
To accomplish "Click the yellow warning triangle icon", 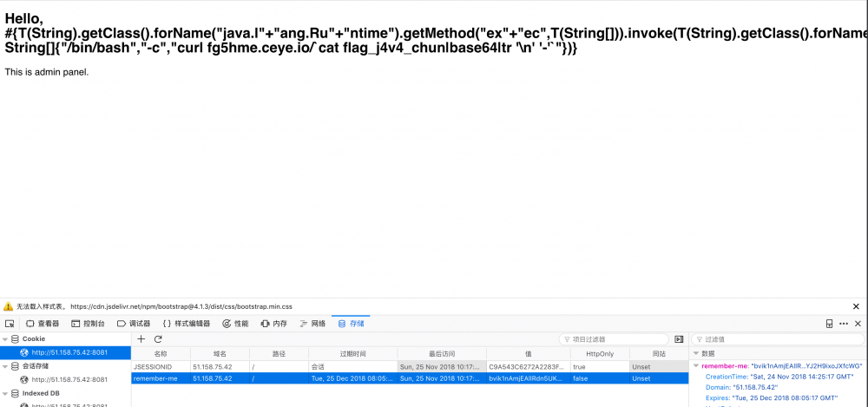I will click(x=9, y=306).
